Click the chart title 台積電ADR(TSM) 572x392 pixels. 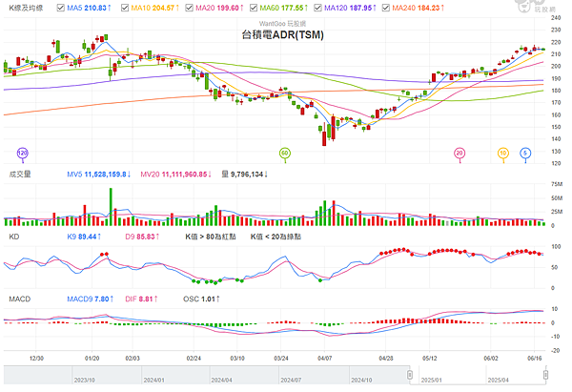[283, 35]
